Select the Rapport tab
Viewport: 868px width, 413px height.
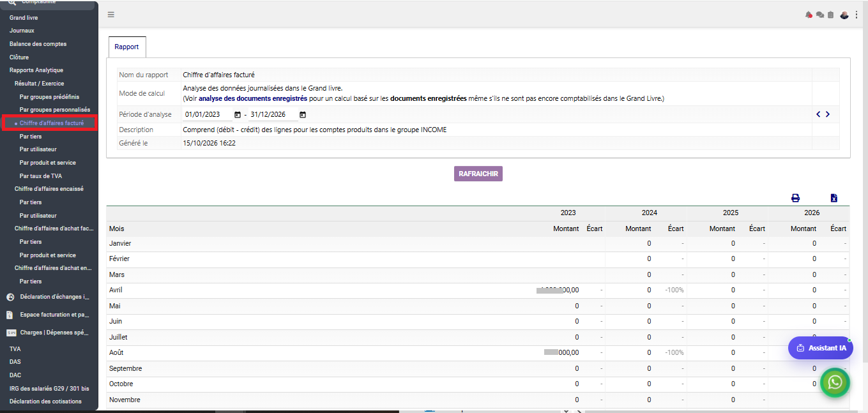point(127,47)
